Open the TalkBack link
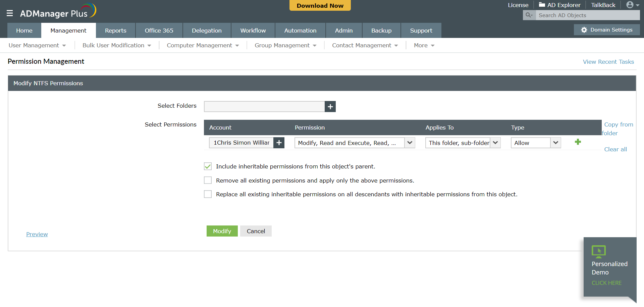Image resolution: width=644 pixels, height=307 pixels. (603, 5)
